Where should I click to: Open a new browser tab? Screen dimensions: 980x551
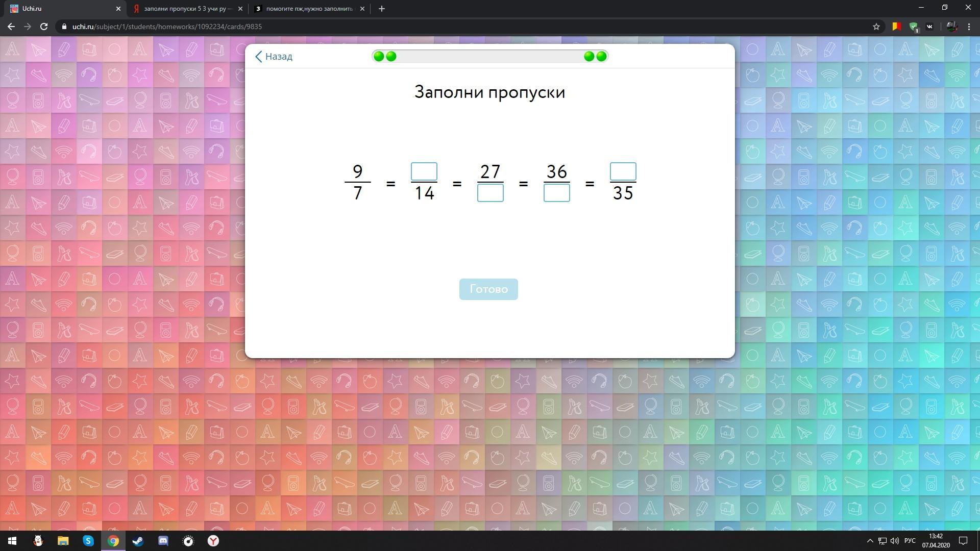381,9
